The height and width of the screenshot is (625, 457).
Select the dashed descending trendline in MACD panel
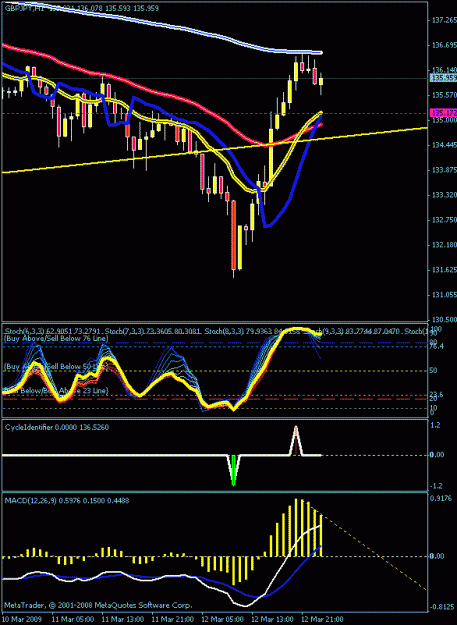pyautogui.click(x=369, y=549)
